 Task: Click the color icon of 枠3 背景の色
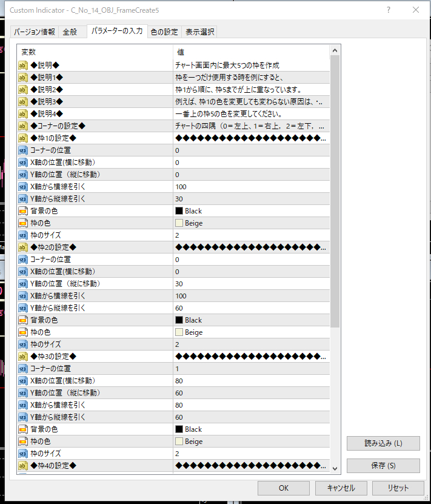coord(23,429)
